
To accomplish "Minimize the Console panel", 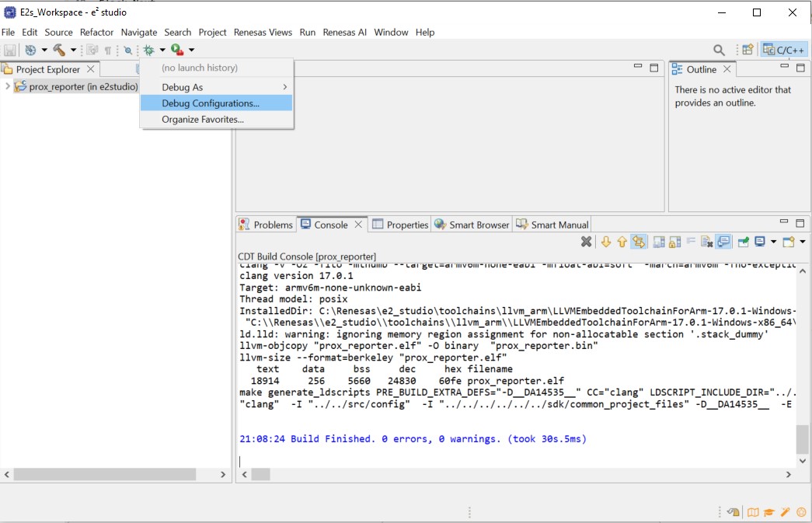I will point(784,222).
